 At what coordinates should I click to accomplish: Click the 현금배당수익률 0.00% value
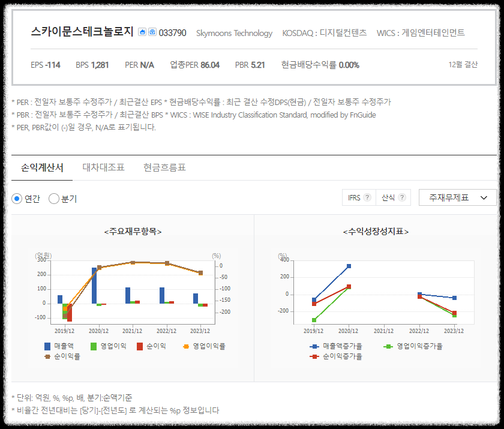point(320,65)
